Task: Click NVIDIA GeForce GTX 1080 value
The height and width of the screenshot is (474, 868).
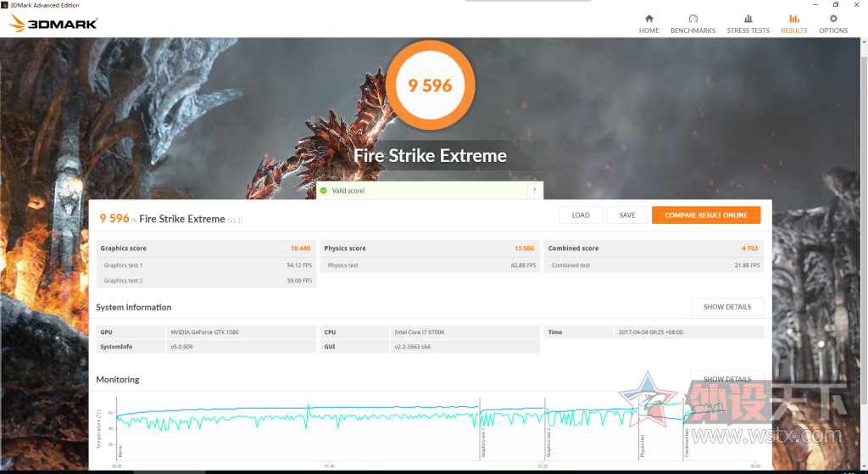Action: pos(205,332)
